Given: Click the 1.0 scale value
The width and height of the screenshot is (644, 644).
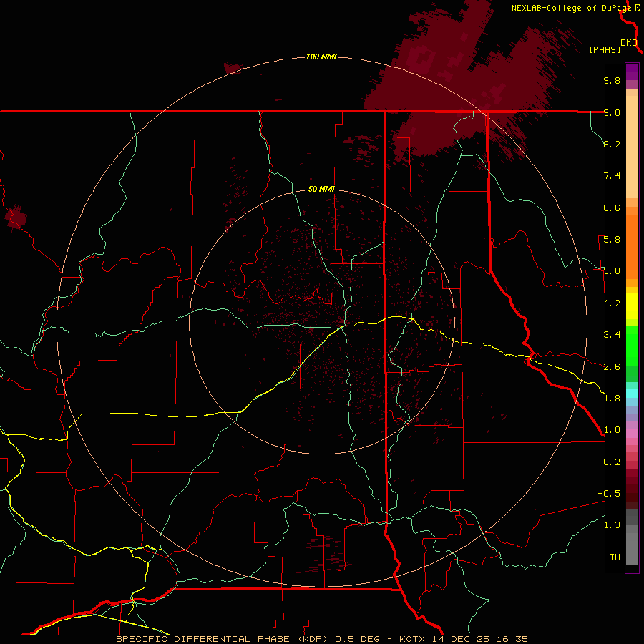Looking at the screenshot, I should 612,430.
